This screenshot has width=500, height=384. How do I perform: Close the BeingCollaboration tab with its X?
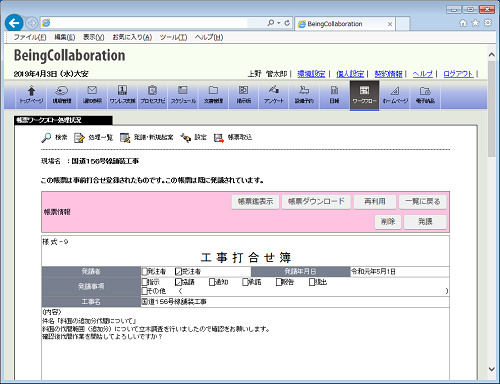click(390, 24)
